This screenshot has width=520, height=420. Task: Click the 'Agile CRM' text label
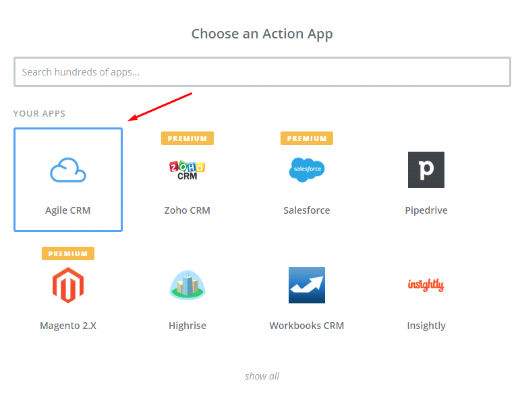(x=68, y=210)
